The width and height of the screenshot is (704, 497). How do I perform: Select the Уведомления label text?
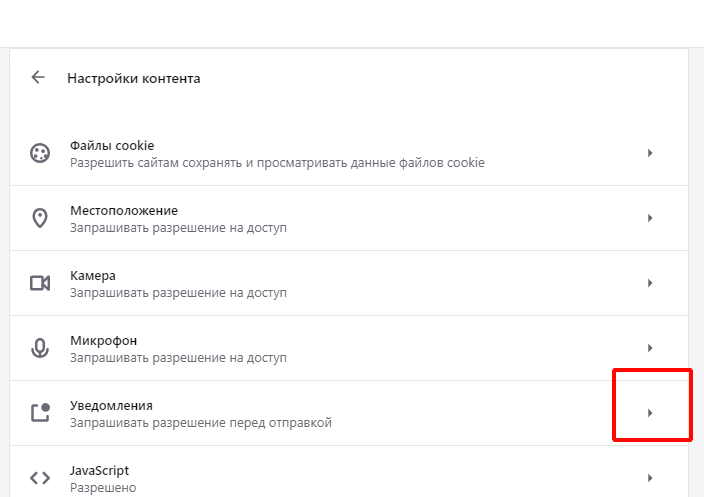[x=111, y=405]
